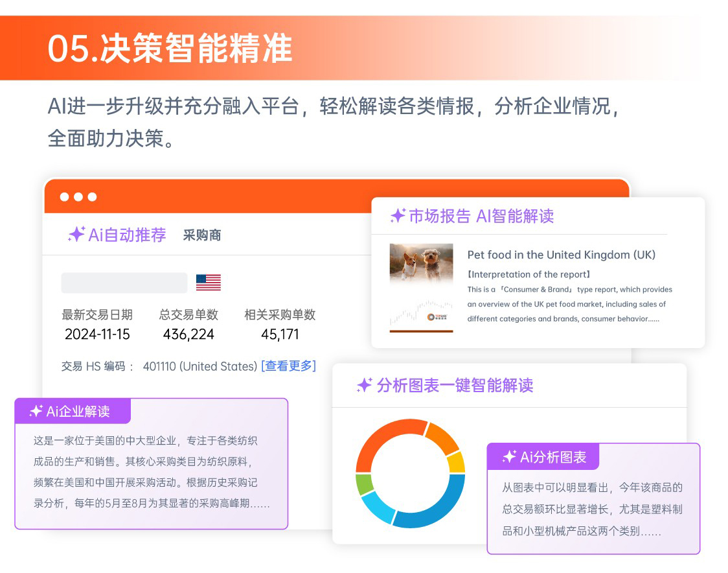Click the first white dot in window header

[x=64, y=196]
